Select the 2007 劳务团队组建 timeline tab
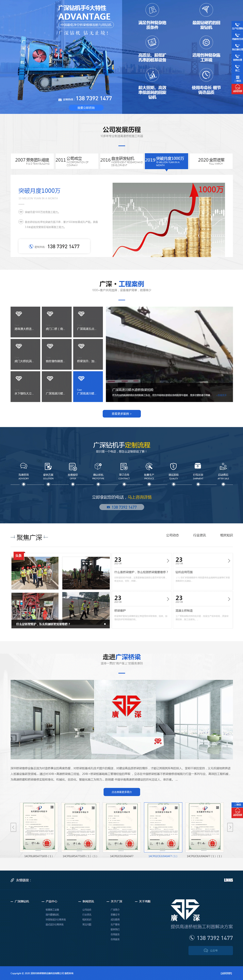243x980 pixels. (x=32, y=161)
